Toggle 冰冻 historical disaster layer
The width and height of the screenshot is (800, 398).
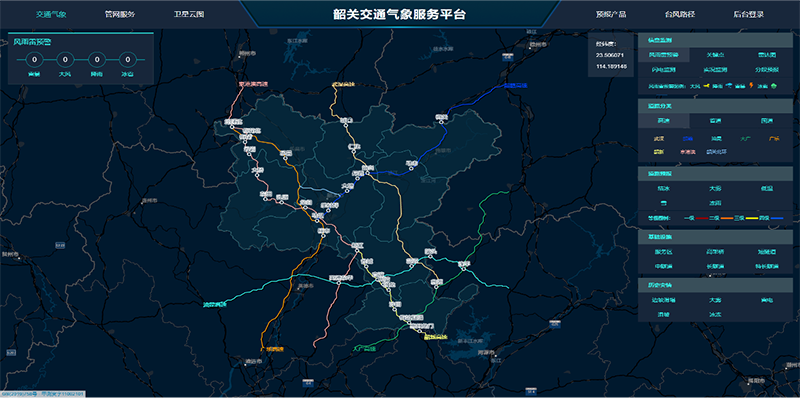click(715, 314)
